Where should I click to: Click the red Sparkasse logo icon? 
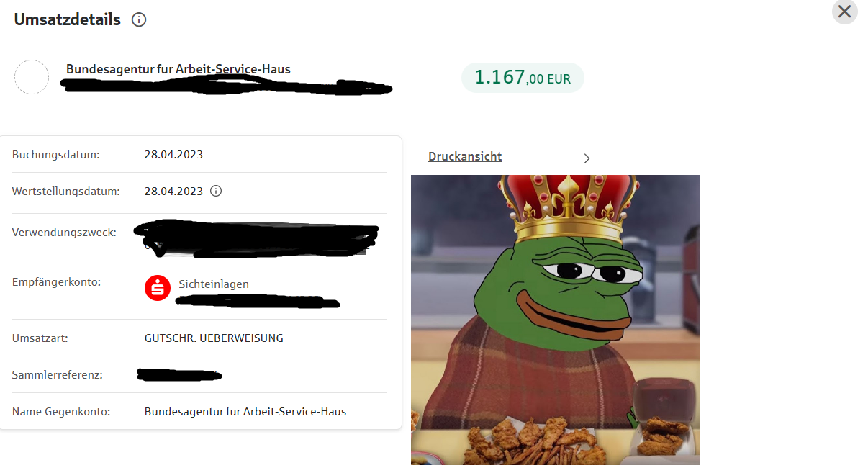[x=157, y=287]
